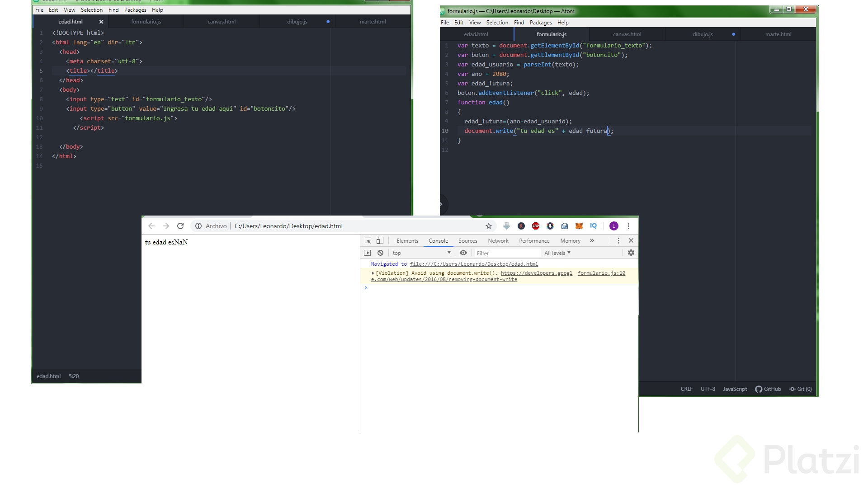Follow the file:///C:/Users/Leonardo/Desktop/edad.html link
This screenshot has width=868, height=488.
pyautogui.click(x=474, y=264)
